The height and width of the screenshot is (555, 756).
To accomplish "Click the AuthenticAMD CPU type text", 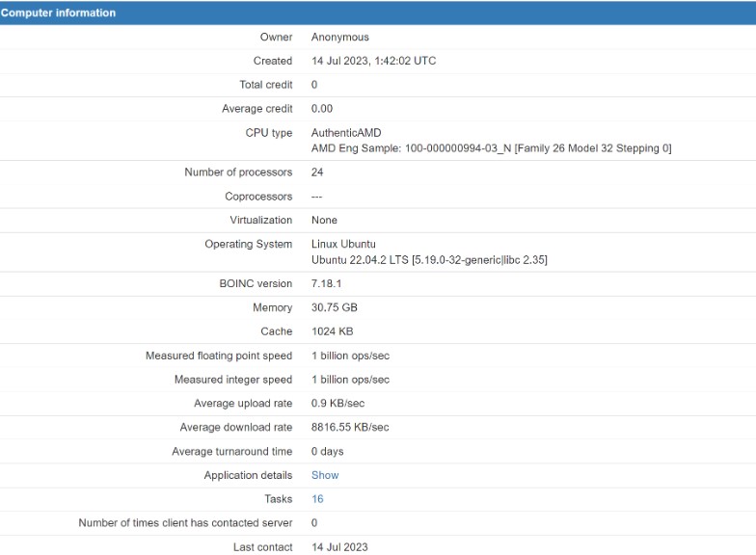I will tap(346, 133).
